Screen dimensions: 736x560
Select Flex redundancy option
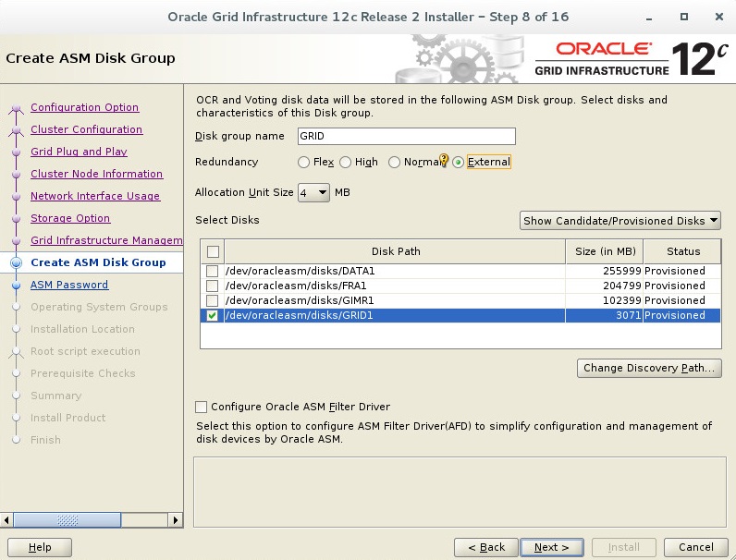pos(303,163)
